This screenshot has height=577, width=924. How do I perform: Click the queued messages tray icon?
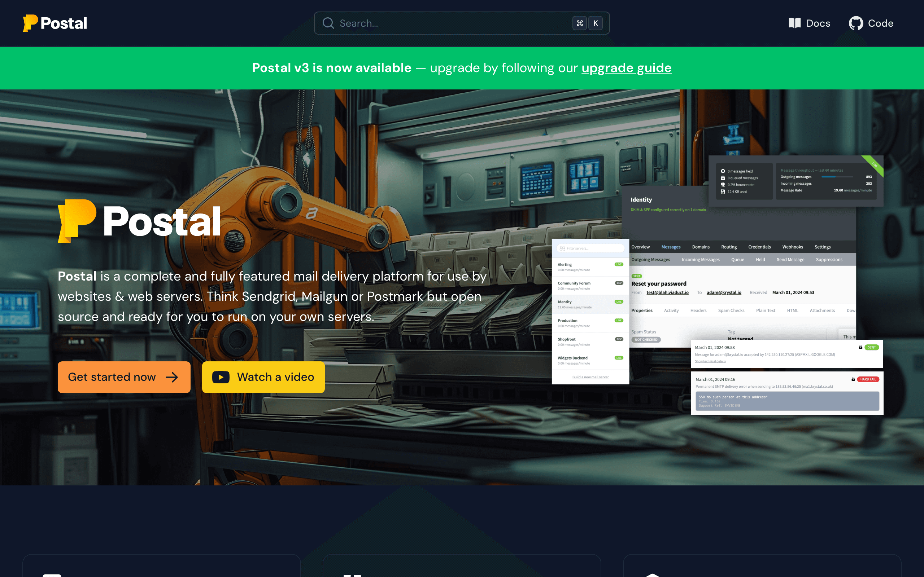(x=723, y=177)
